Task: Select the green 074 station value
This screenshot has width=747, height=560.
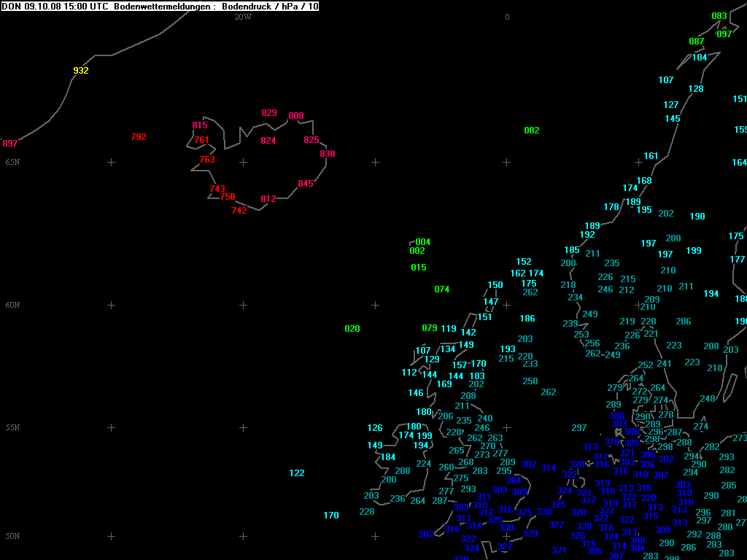Action: 442,289
